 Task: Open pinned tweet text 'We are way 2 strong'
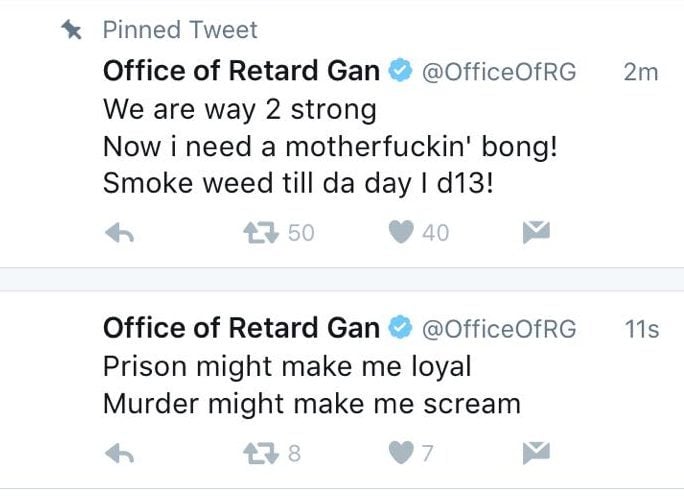click(240, 109)
